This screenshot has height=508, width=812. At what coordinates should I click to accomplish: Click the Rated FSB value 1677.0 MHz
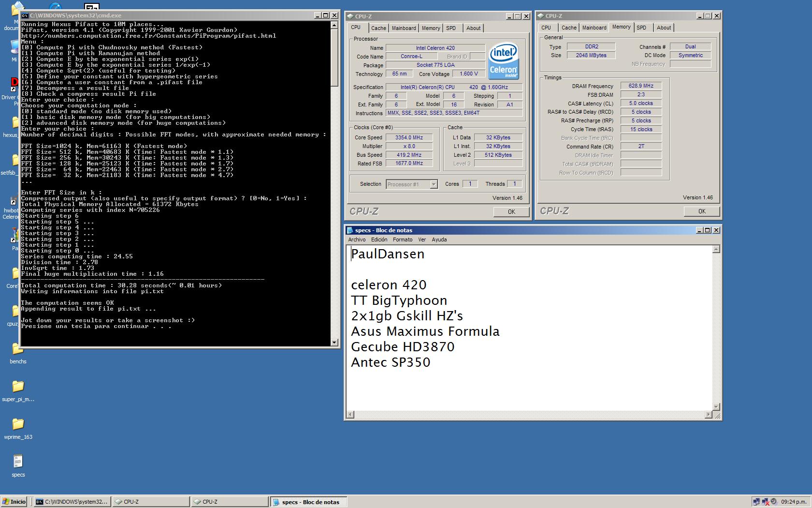point(409,163)
